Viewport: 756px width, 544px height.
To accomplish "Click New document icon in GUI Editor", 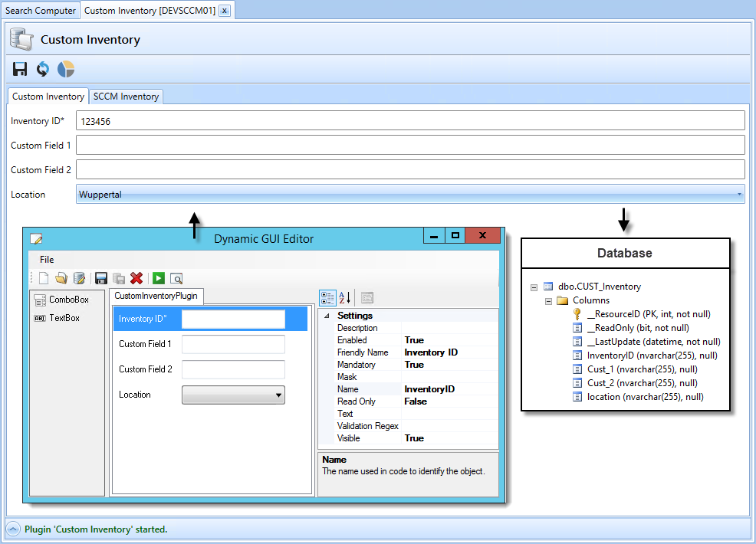I will click(44, 278).
